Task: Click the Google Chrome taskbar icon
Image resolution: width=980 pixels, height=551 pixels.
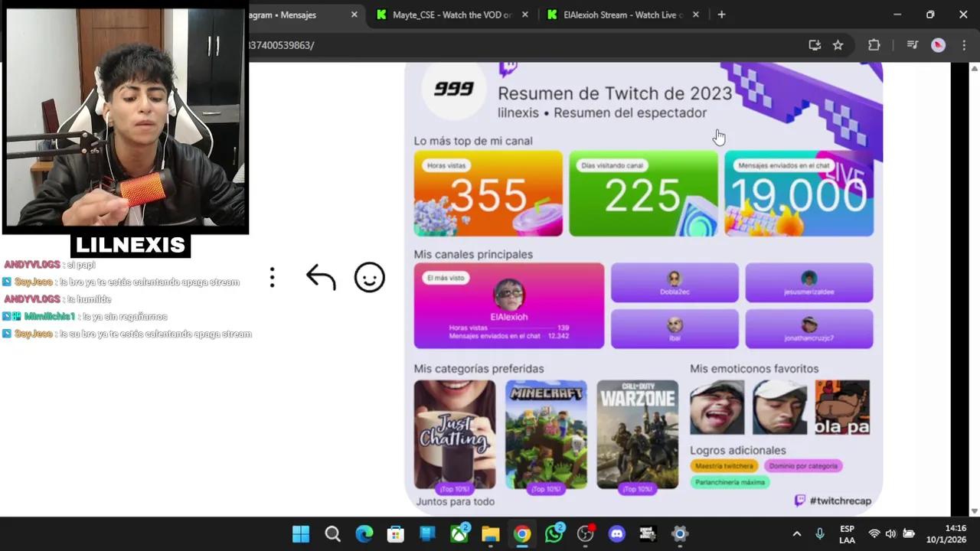Action: point(522,534)
